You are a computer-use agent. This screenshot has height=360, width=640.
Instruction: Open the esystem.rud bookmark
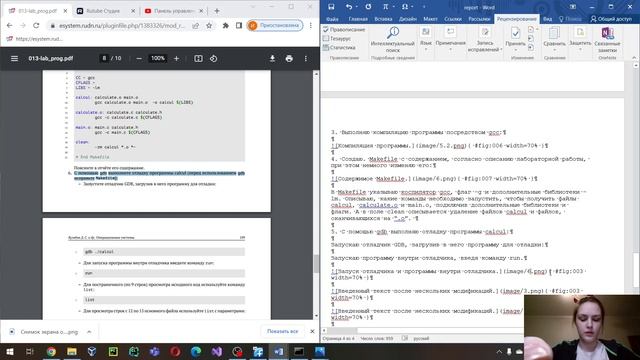tap(35, 39)
